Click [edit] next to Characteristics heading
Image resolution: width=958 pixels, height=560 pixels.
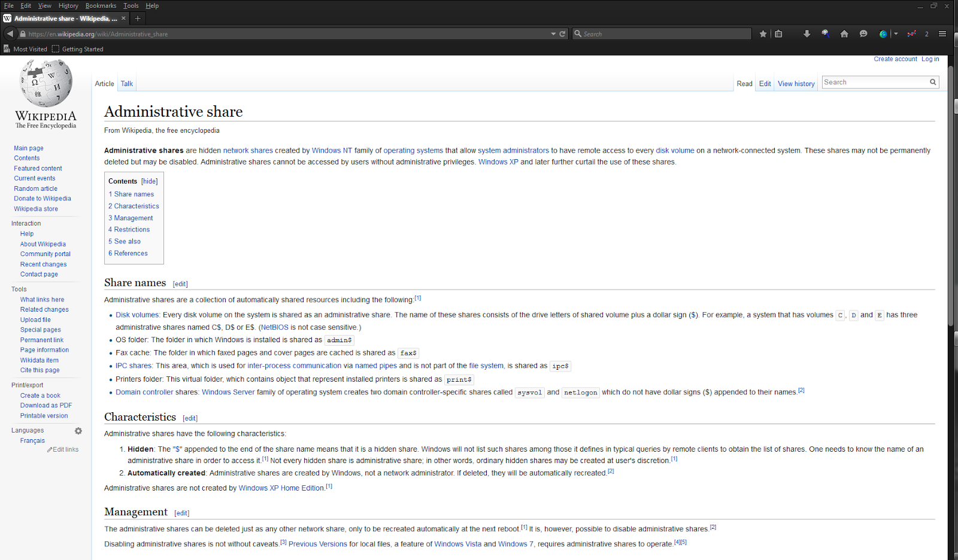[x=190, y=418]
